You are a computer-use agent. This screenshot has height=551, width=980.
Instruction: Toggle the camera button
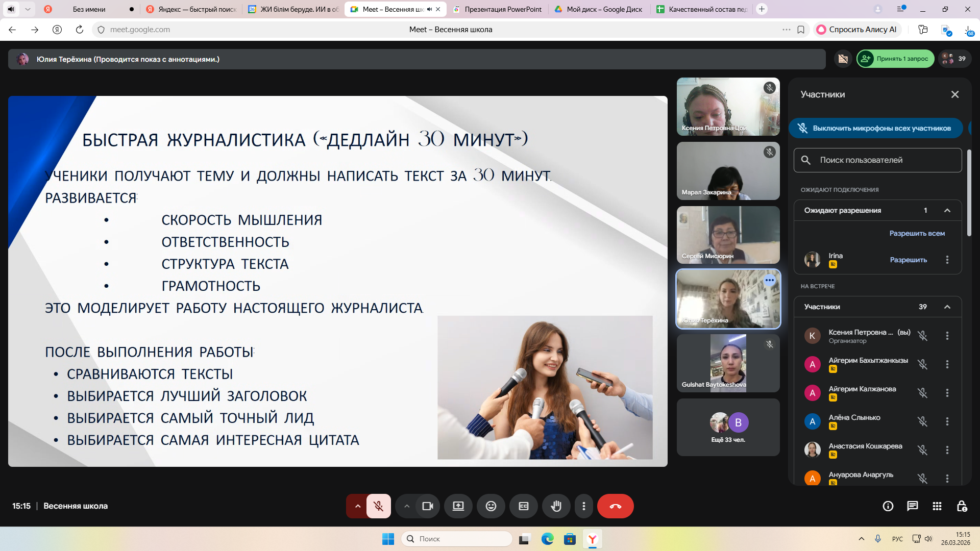tap(428, 506)
